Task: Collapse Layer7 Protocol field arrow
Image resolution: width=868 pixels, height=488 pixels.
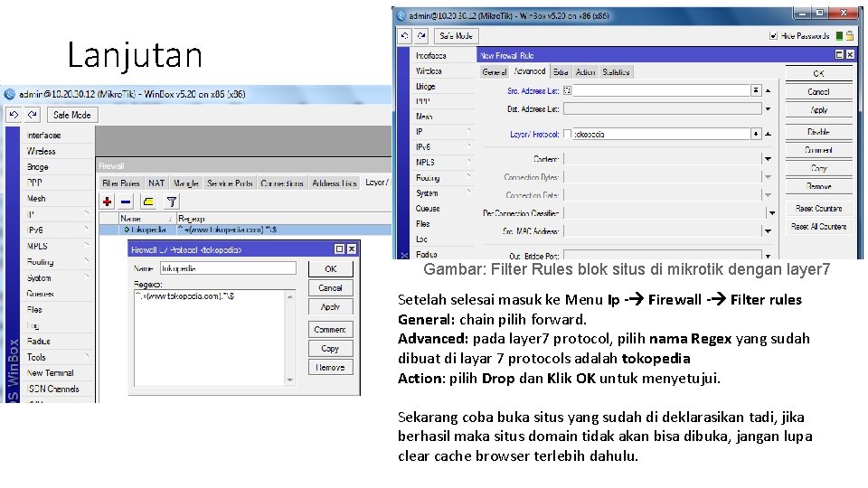Action: point(769,134)
